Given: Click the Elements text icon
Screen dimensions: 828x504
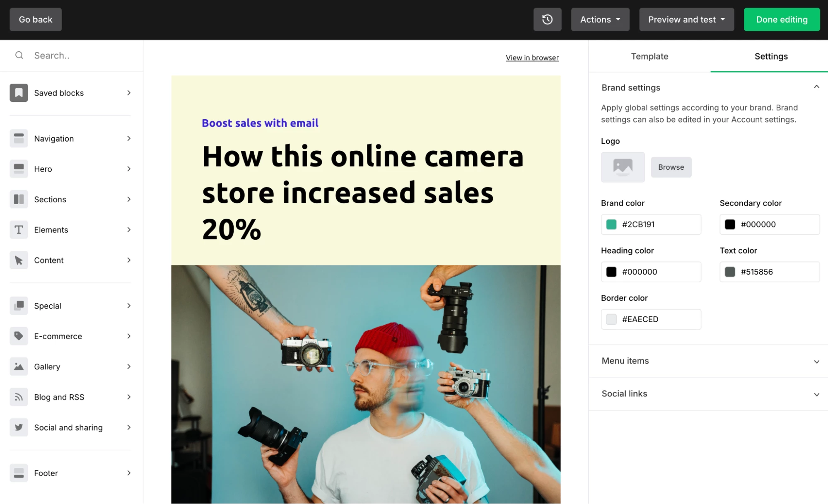Looking at the screenshot, I should 19,229.
